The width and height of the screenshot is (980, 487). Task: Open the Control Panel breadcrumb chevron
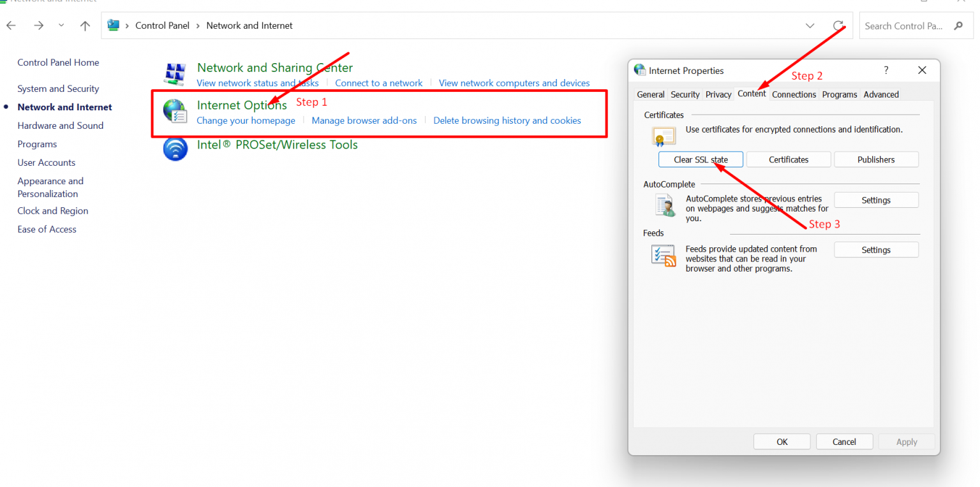197,25
